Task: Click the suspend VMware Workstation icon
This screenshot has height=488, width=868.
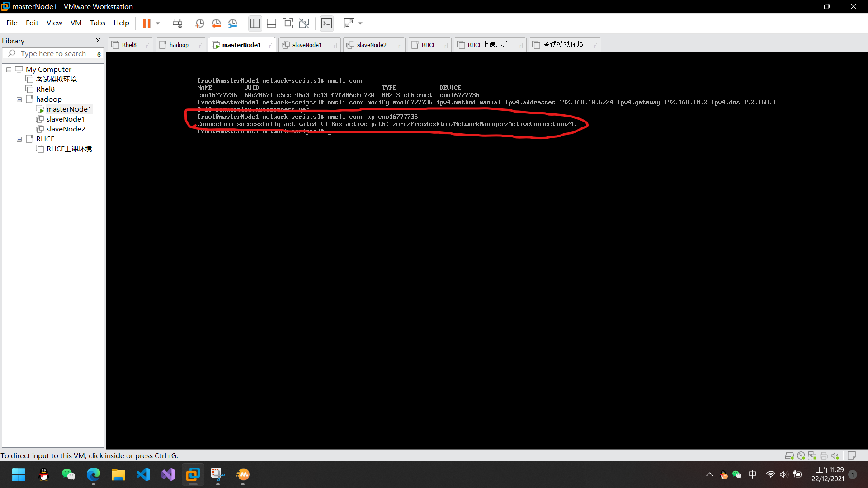Action: pos(147,23)
